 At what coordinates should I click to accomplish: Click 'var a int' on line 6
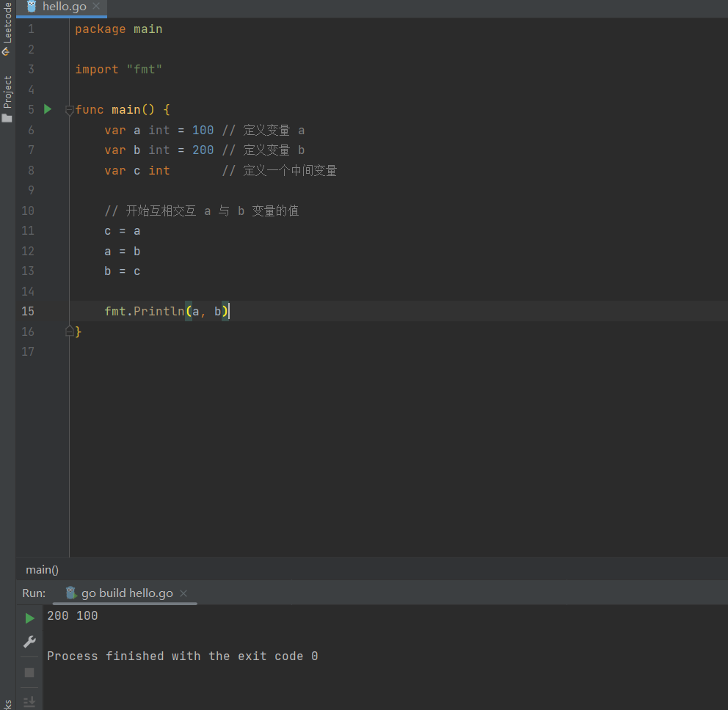137,131
